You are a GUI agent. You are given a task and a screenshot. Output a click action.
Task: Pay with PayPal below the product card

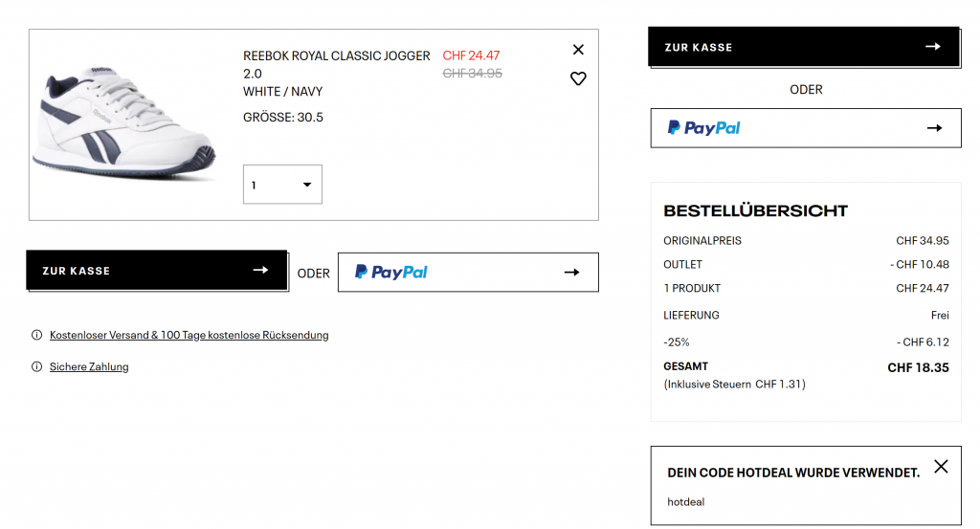[468, 272]
